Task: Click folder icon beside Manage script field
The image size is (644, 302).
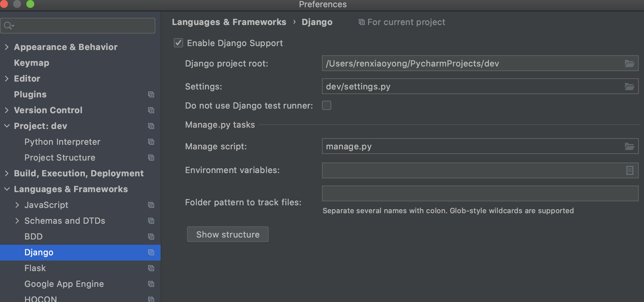Action: click(629, 146)
